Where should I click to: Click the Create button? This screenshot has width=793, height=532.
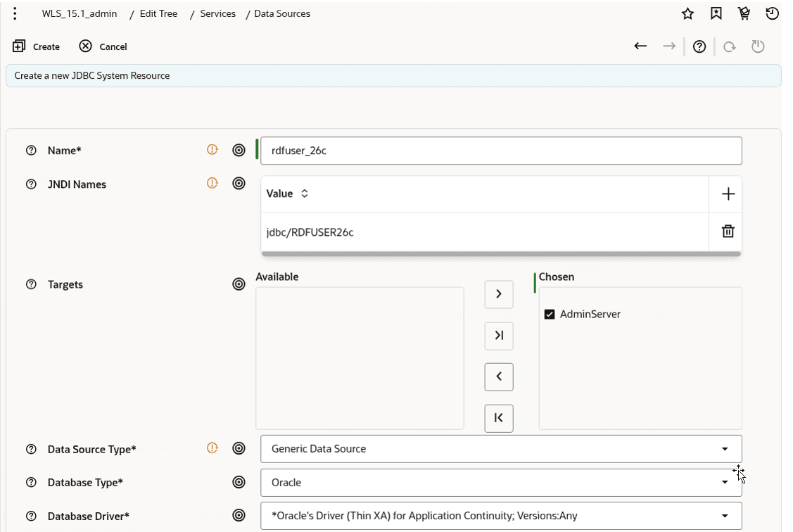pos(36,46)
